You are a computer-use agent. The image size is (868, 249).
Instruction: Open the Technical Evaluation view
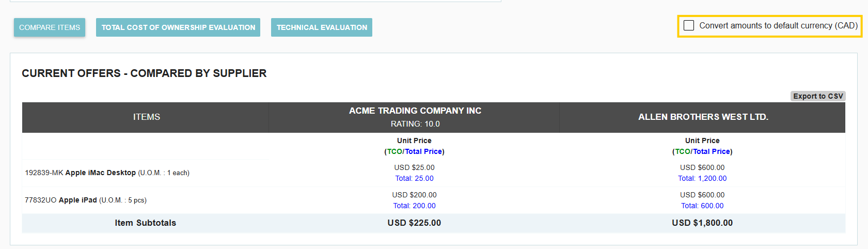point(322,27)
